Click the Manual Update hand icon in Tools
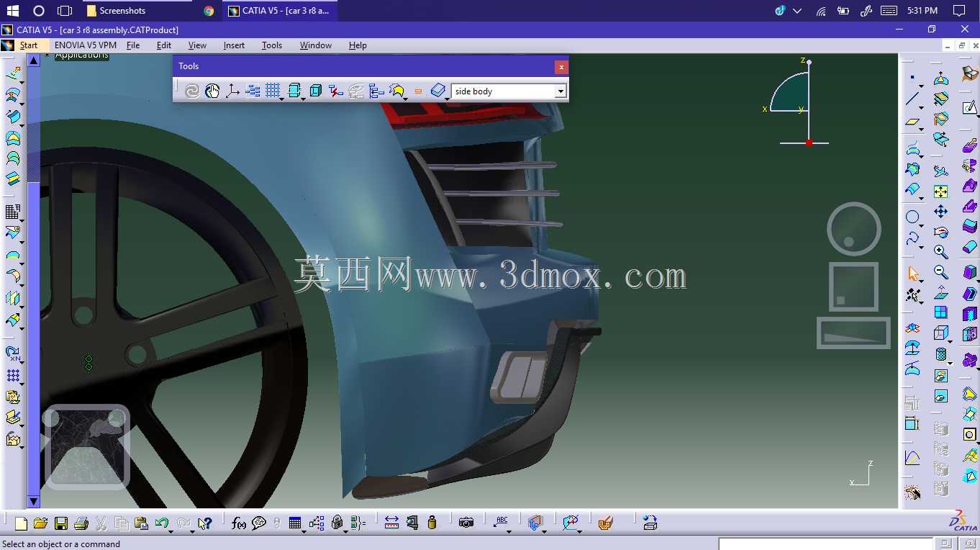This screenshot has height=550, width=980. point(212,91)
